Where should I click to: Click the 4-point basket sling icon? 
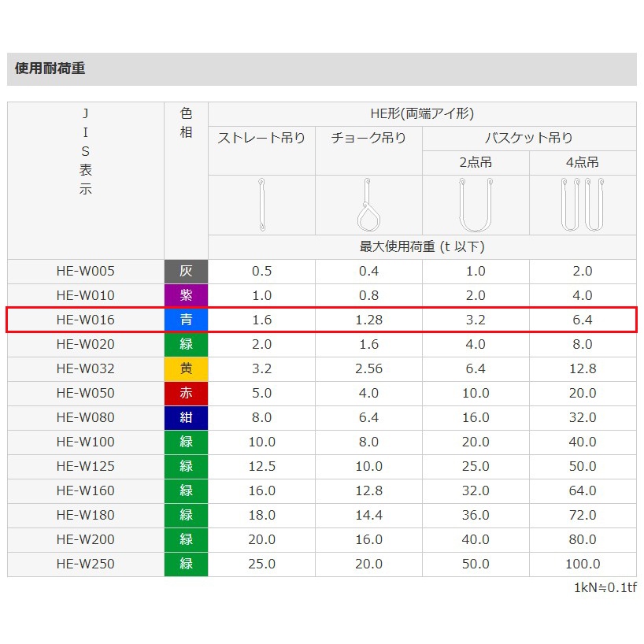[582, 205]
